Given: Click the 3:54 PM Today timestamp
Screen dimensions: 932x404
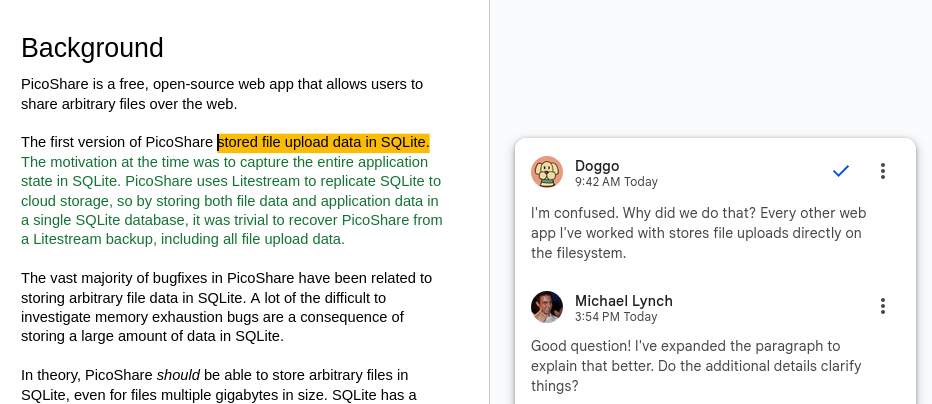Looking at the screenshot, I should 616,317.
